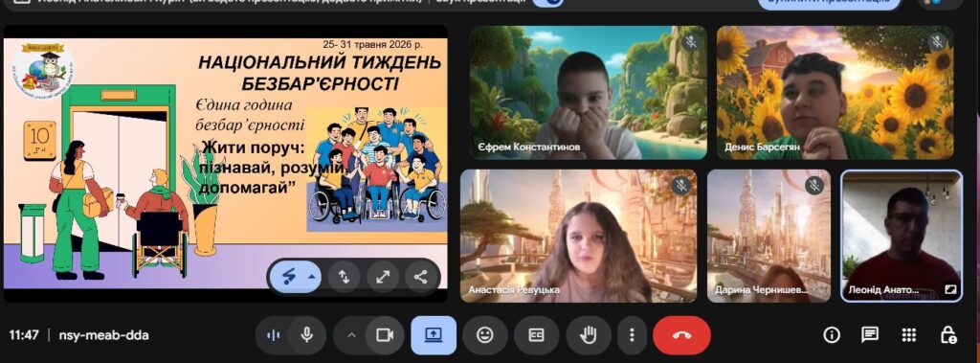Click the audio level indicator beside the microphone
980x363 pixels.
[273, 335]
